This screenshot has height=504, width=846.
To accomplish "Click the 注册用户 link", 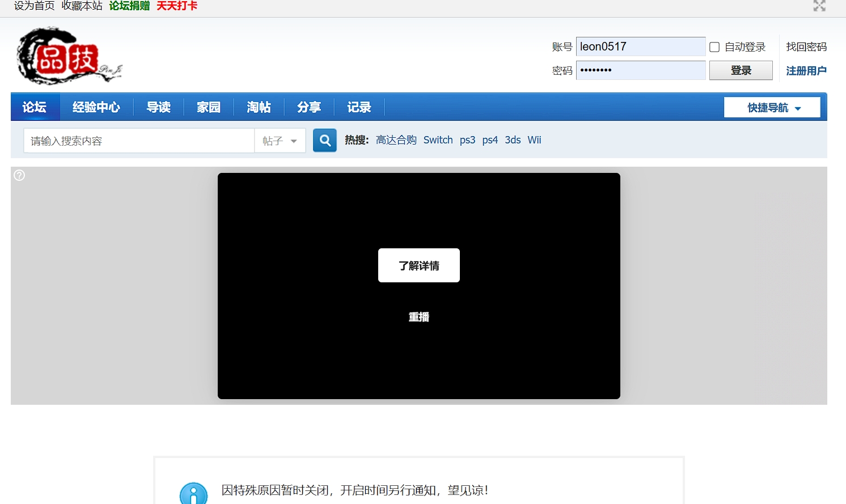I will click(806, 71).
